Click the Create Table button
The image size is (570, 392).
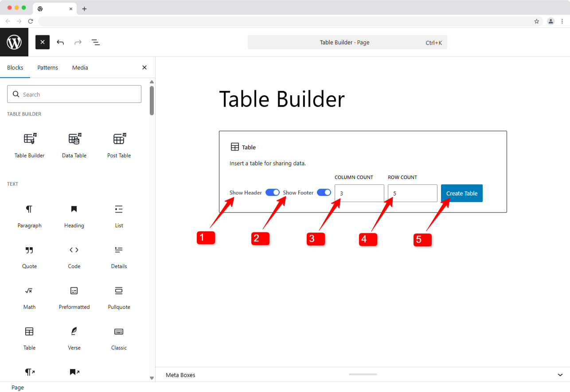461,193
